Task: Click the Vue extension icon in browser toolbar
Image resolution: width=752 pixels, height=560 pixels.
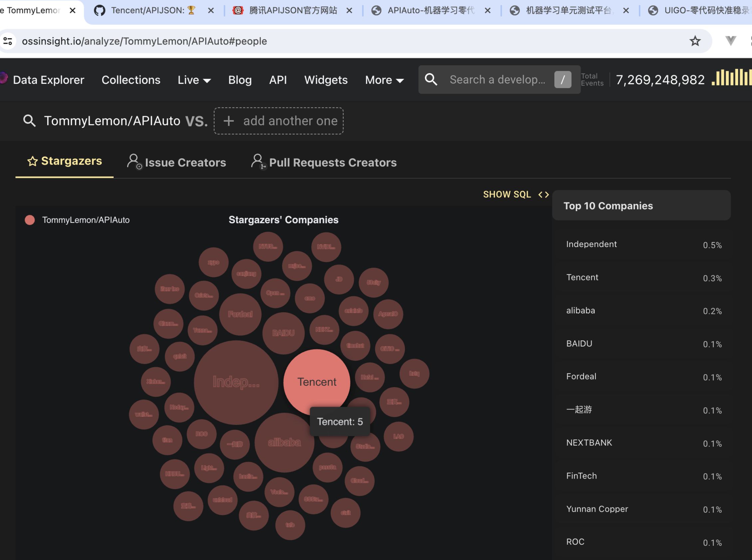Action: pos(730,41)
